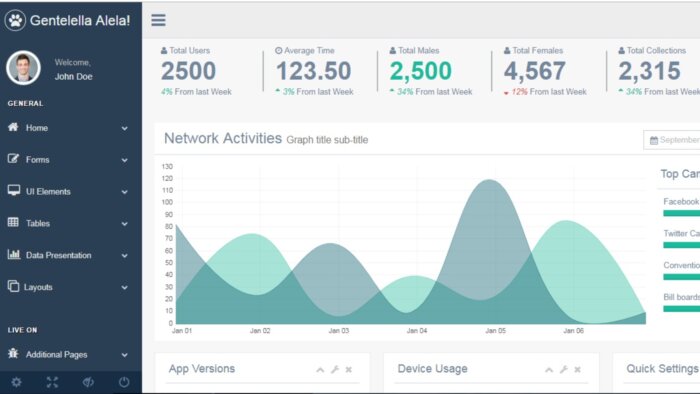Click the Average Time value 123.50
700x394 pixels.
[313, 71]
